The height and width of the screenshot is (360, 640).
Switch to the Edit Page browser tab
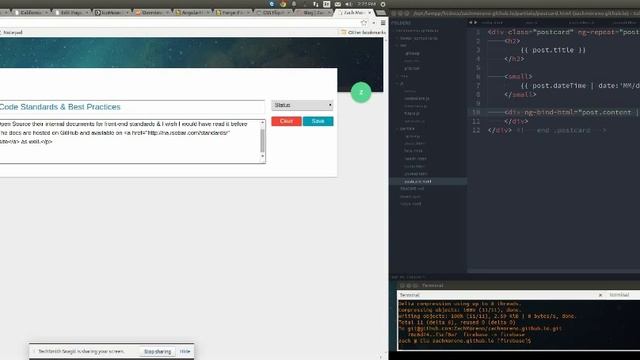tap(71, 13)
